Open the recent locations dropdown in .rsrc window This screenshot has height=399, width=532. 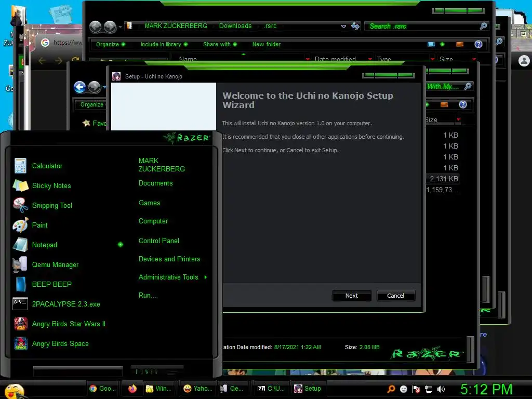(120, 26)
